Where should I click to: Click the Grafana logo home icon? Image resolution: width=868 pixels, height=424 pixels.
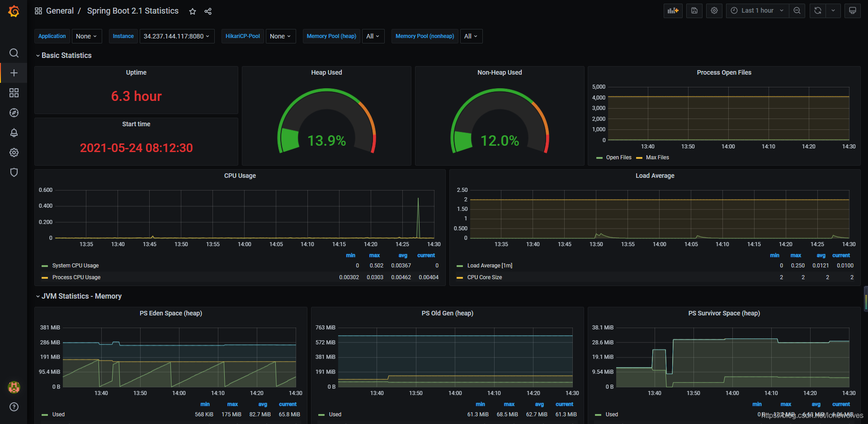click(x=14, y=11)
